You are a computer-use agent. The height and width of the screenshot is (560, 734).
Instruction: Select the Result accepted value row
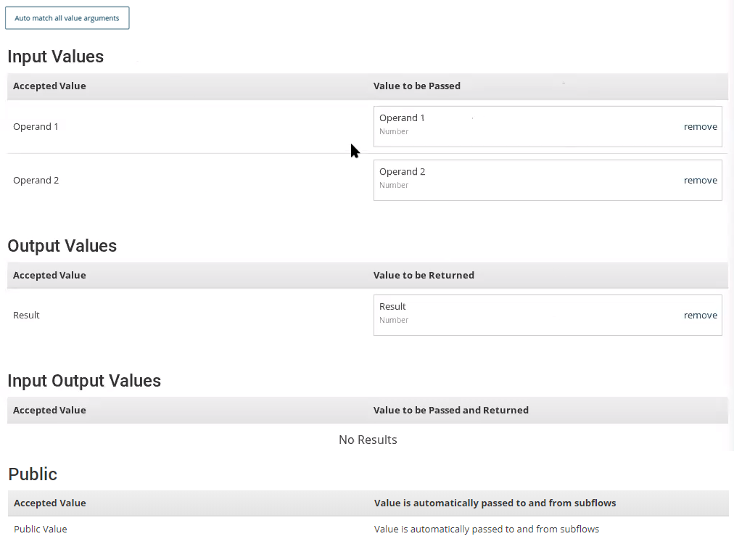[x=26, y=315]
